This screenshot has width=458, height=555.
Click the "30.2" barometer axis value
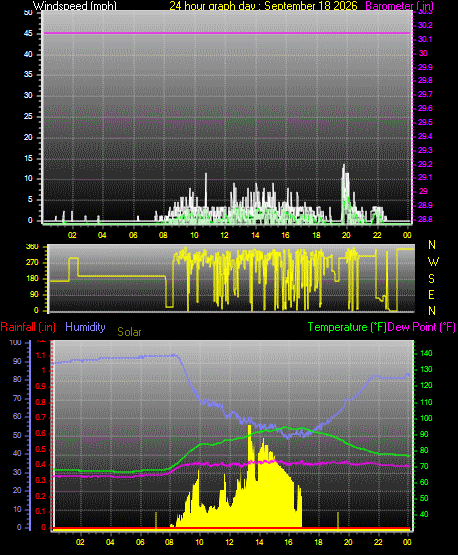pos(425,25)
